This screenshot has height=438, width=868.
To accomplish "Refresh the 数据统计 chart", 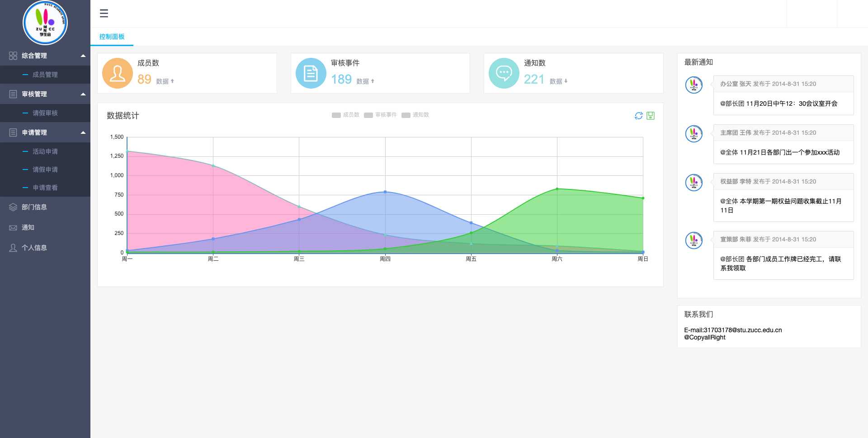I will (x=639, y=116).
